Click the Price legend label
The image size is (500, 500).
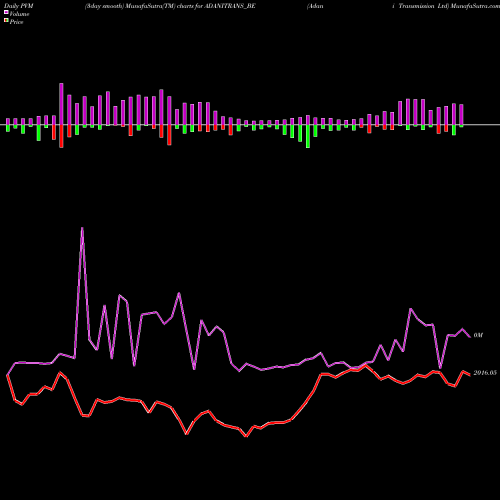coord(16,22)
